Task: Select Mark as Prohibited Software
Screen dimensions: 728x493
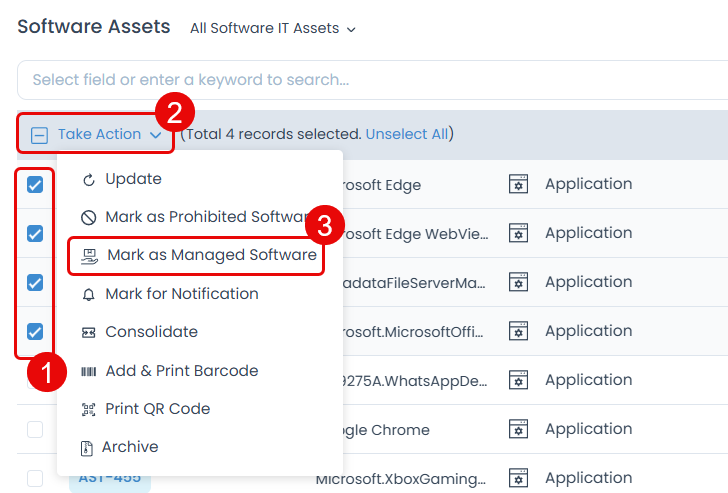Action: pyautogui.click(x=200, y=217)
